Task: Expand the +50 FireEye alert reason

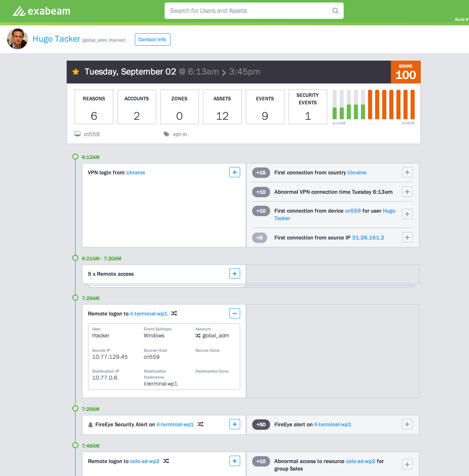Action: coord(407,424)
